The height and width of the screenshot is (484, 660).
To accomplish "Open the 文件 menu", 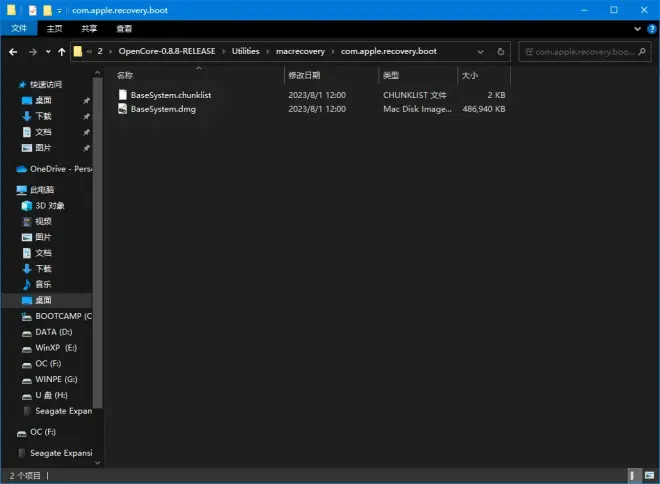I will 19,28.
